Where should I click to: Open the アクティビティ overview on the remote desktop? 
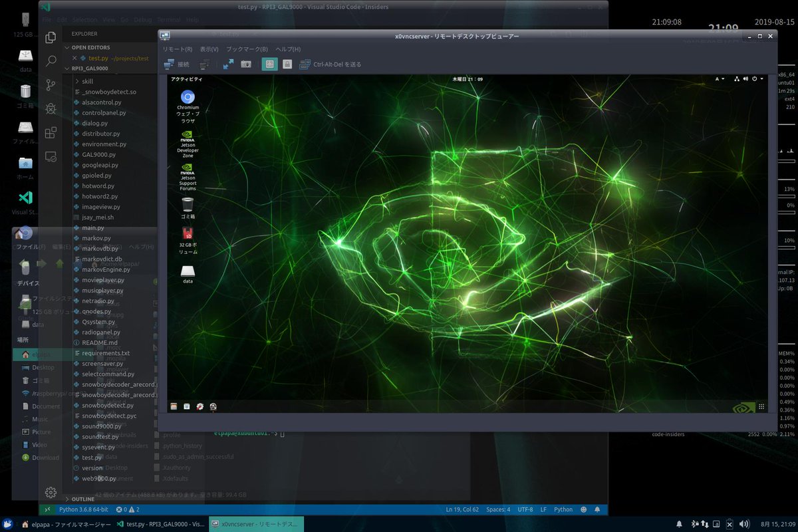187,79
